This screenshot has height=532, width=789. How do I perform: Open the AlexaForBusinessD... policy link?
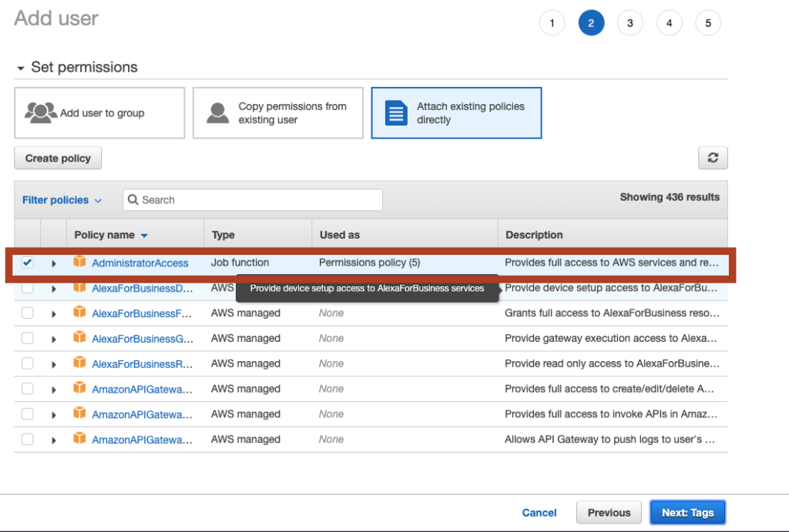click(143, 289)
